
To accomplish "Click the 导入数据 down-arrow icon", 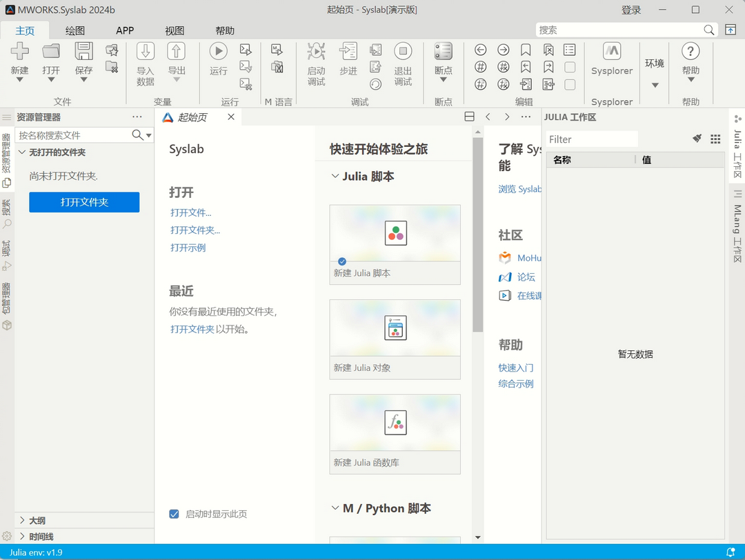I will click(146, 51).
